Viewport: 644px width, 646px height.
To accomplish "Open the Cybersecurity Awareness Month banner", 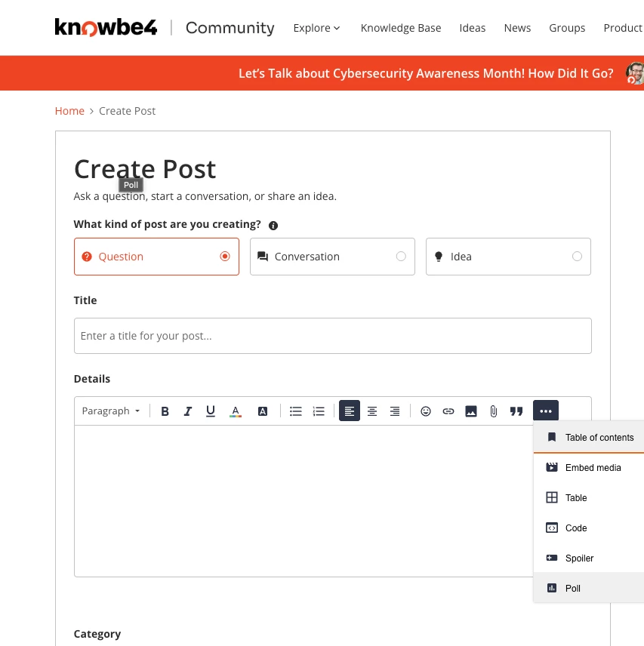I will point(426,73).
